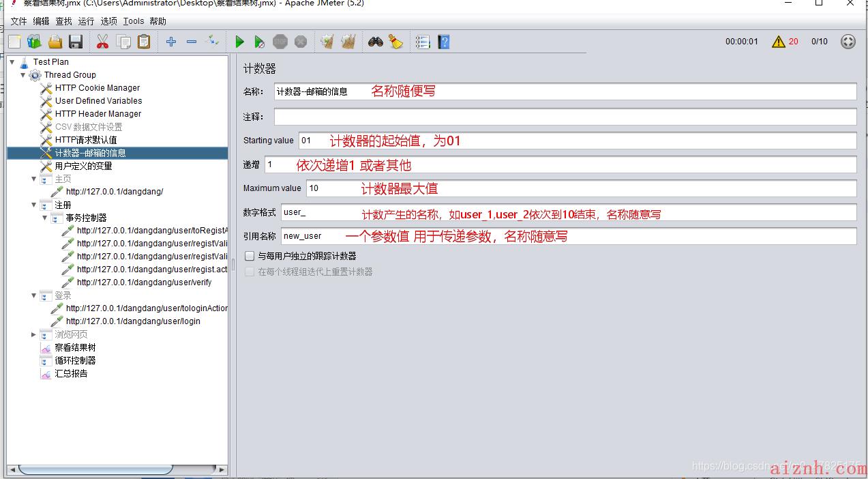Open the Templates icon in toolbar
The image size is (868, 479).
[34, 42]
